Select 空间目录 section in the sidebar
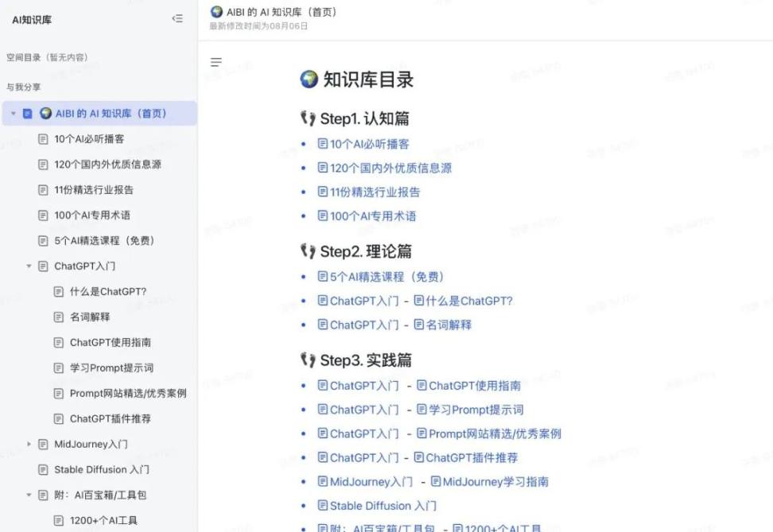This screenshot has width=773, height=532. (47, 57)
